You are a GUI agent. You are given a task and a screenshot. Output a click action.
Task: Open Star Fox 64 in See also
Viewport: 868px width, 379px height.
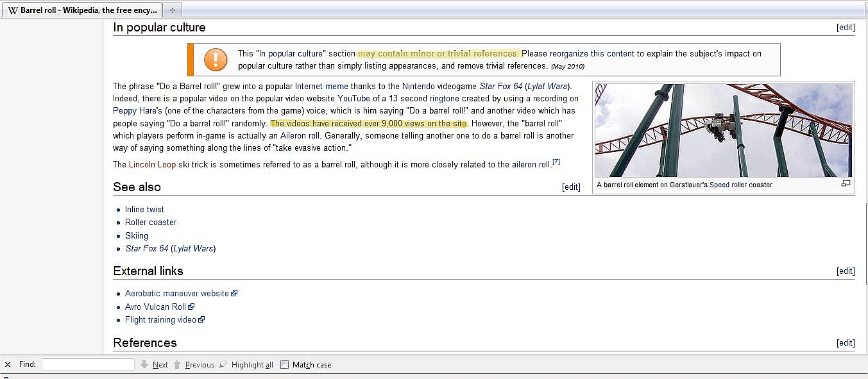pos(147,249)
